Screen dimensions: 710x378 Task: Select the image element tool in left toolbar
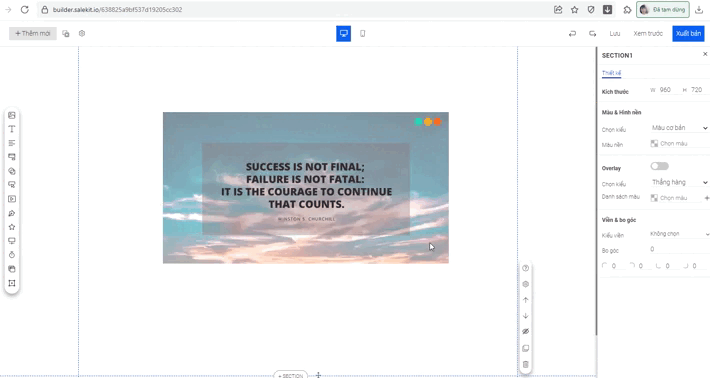pos(12,115)
